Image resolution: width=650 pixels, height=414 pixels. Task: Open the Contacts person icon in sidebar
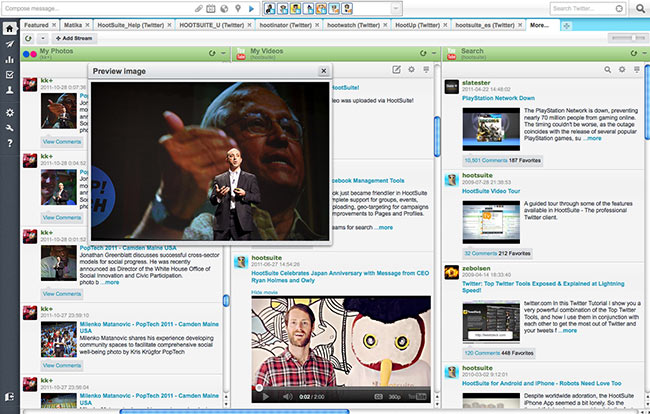pos(10,90)
